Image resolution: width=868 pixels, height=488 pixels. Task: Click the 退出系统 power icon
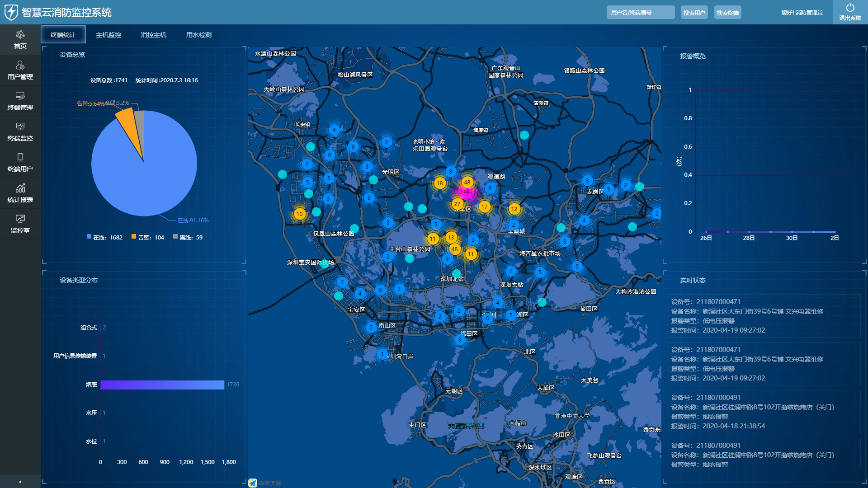coord(850,8)
